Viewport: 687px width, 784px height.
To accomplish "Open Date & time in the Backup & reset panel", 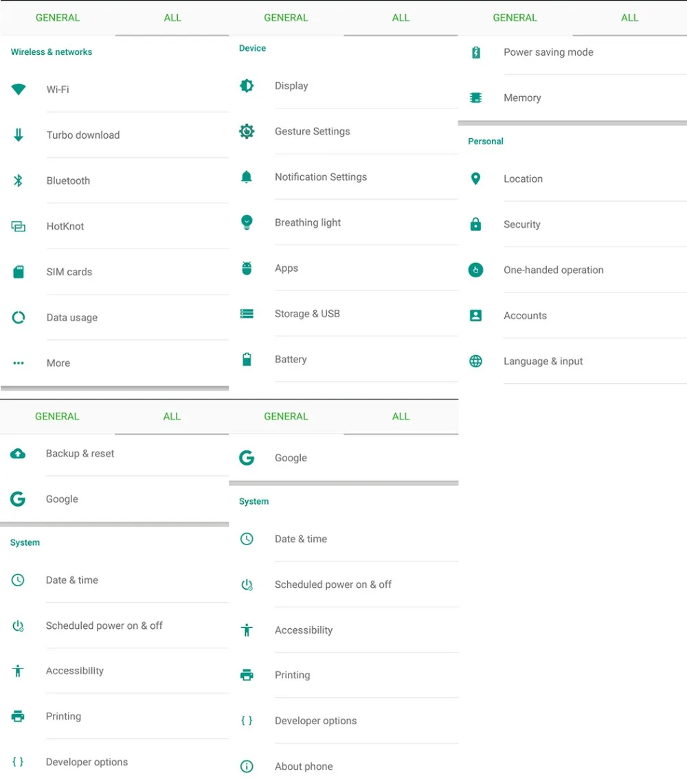I will (115, 580).
